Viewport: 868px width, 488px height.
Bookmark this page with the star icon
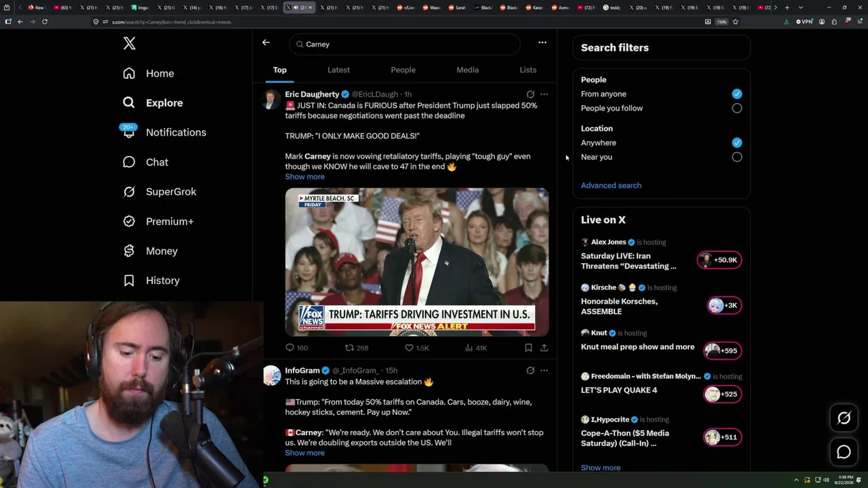click(x=735, y=22)
